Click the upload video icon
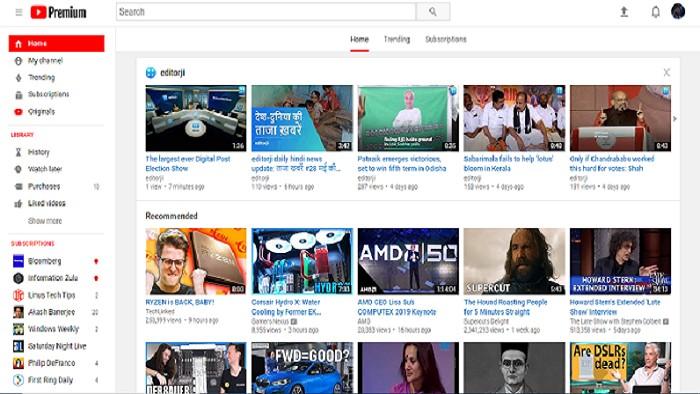700x394 pixels. click(x=624, y=12)
